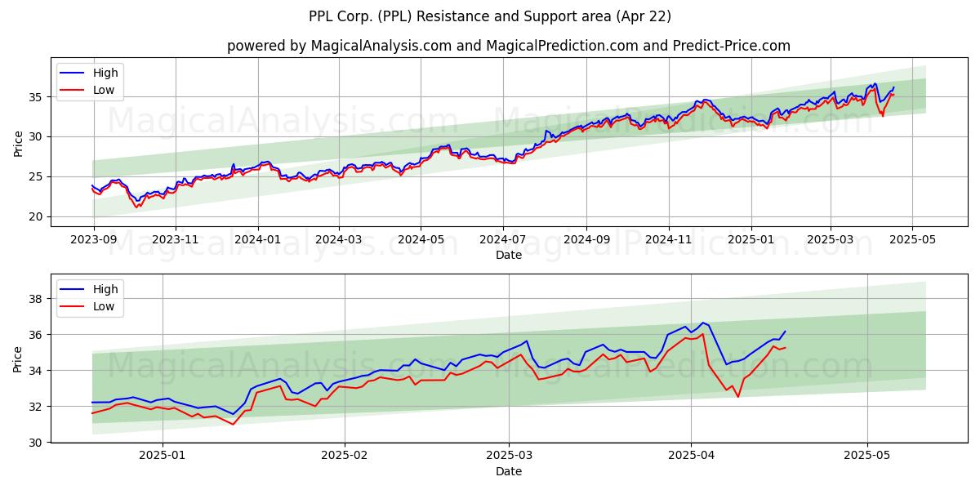Click the chart title 'PPL Corp. (PPL) Resistance and Support area (Apr 22)'
This screenshot has height=490, width=980.
490,16
